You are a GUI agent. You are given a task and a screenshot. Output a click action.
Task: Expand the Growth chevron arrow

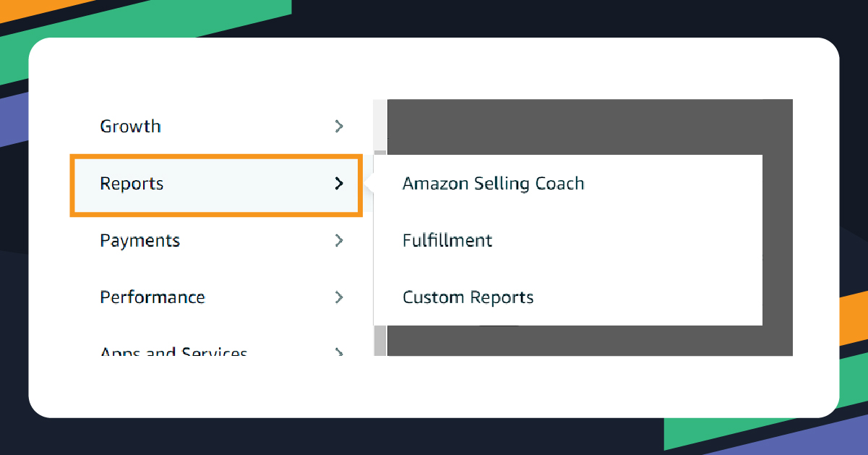339,126
